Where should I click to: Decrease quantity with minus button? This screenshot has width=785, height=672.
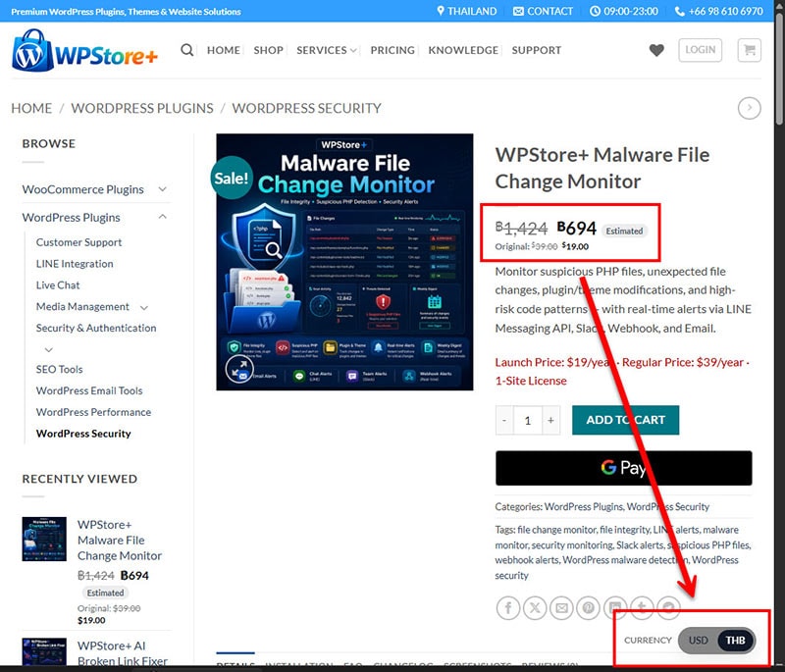pyautogui.click(x=504, y=420)
